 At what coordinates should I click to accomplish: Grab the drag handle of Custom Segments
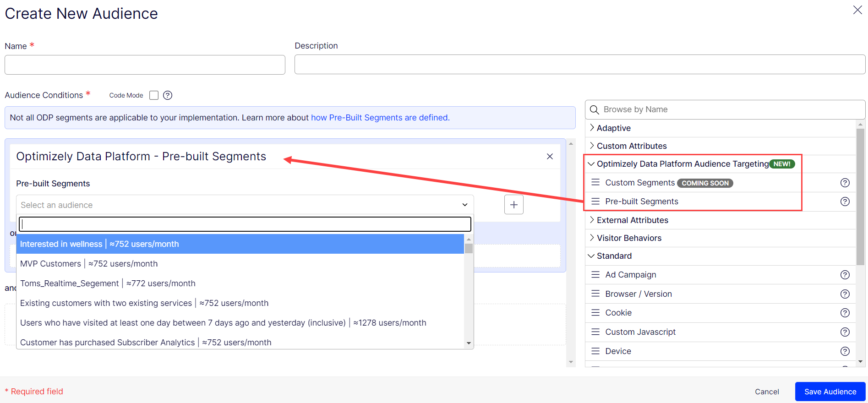coord(595,182)
